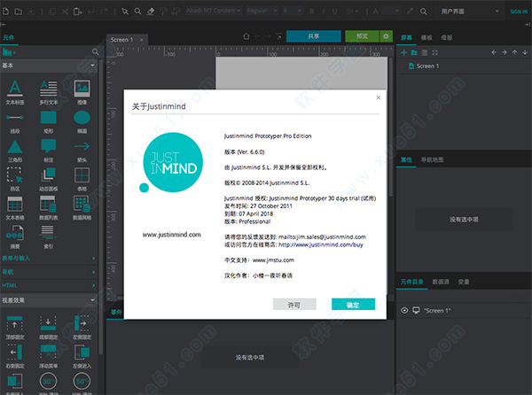Click the 许可 license button
This screenshot has height=395, width=532.
[294, 305]
